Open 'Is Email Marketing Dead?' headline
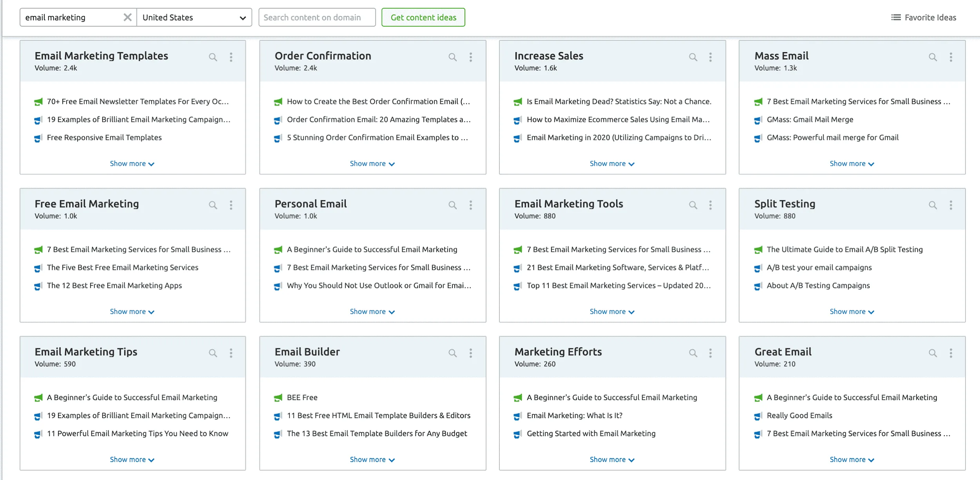 coord(619,101)
